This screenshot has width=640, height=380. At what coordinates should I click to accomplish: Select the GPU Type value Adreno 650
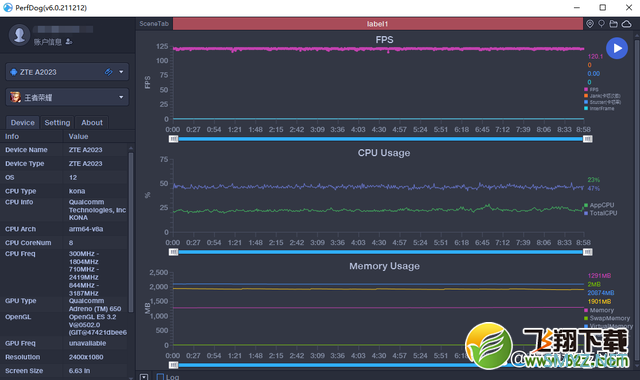click(95, 305)
